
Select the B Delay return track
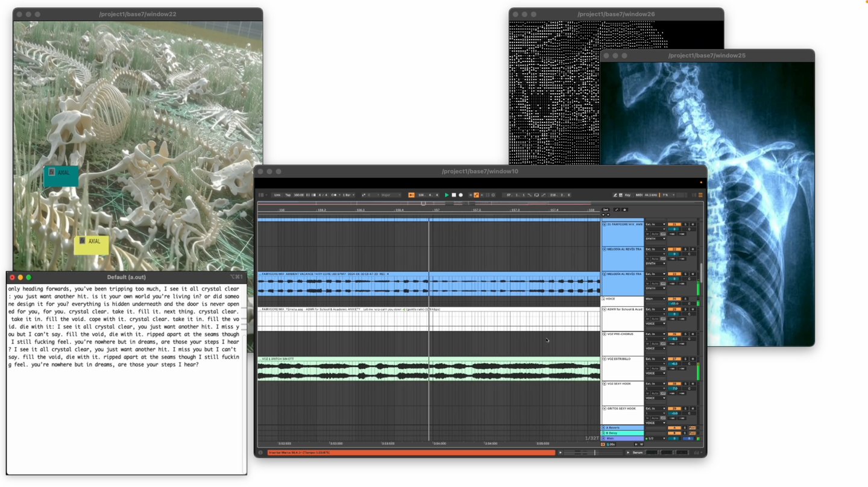point(623,433)
